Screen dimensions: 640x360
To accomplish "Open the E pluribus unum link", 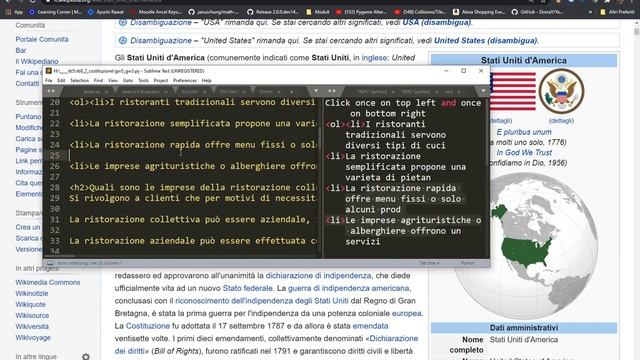I will (524, 132).
